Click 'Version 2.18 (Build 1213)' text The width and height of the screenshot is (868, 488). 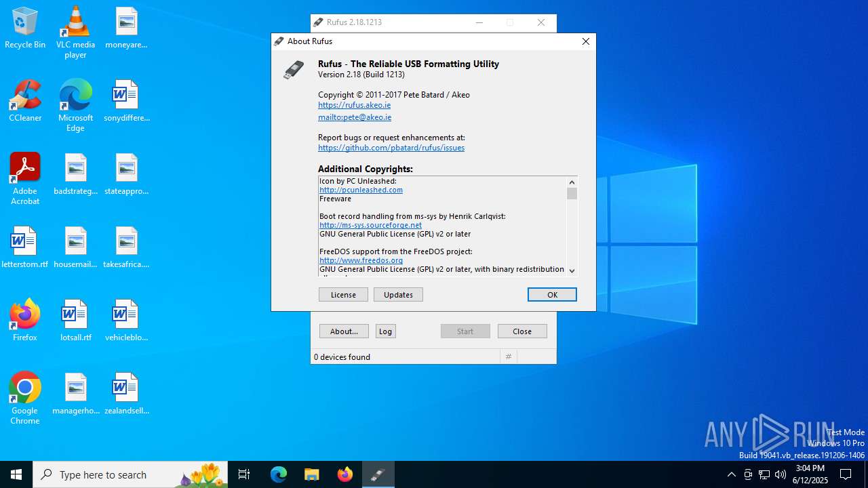[x=361, y=75]
